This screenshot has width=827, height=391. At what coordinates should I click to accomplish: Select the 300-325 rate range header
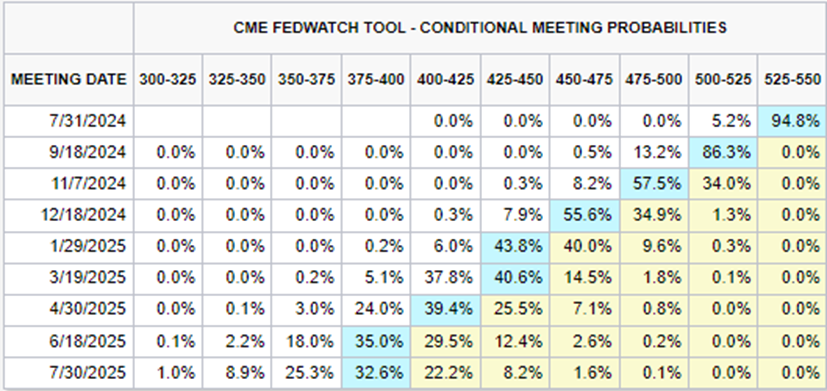click(x=168, y=80)
